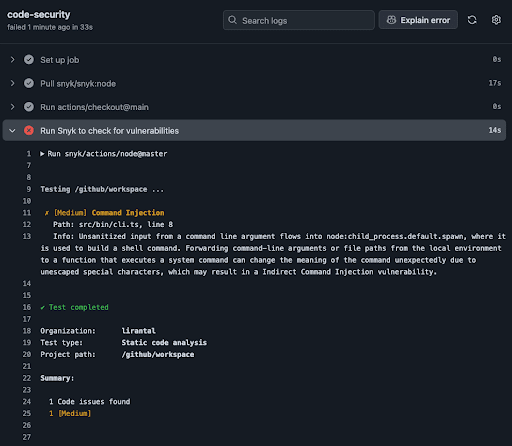The image size is (512, 446).
Task: Click the red failed icon for Run Snyk
Action: (x=29, y=130)
